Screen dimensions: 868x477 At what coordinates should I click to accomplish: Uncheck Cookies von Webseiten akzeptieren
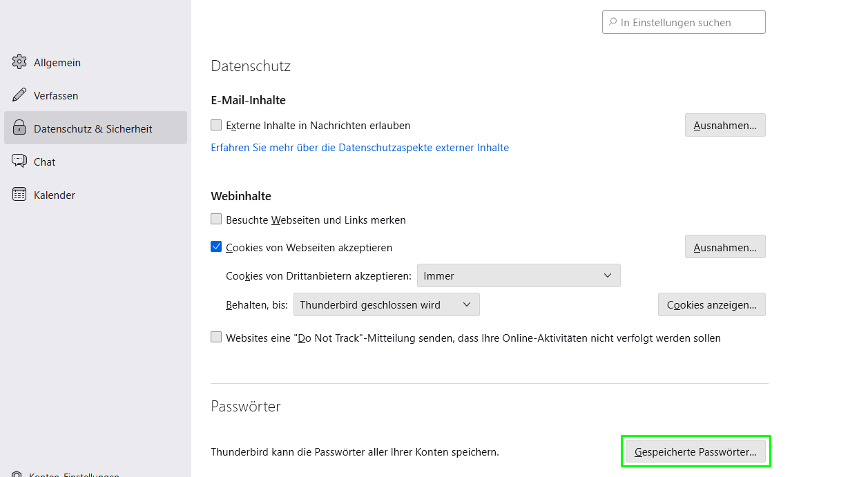coord(216,247)
